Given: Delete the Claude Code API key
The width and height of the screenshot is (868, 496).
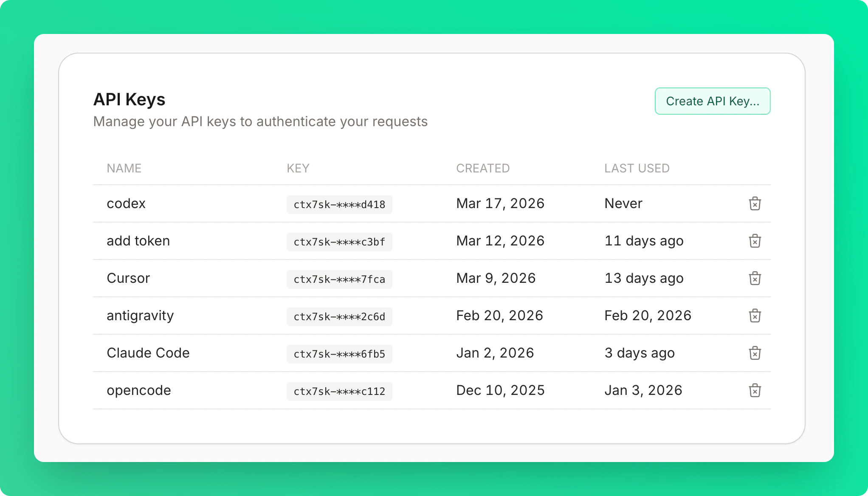Looking at the screenshot, I should pyautogui.click(x=755, y=353).
